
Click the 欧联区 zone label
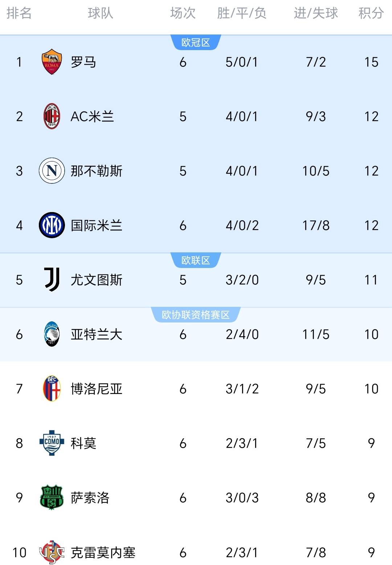[196, 260]
